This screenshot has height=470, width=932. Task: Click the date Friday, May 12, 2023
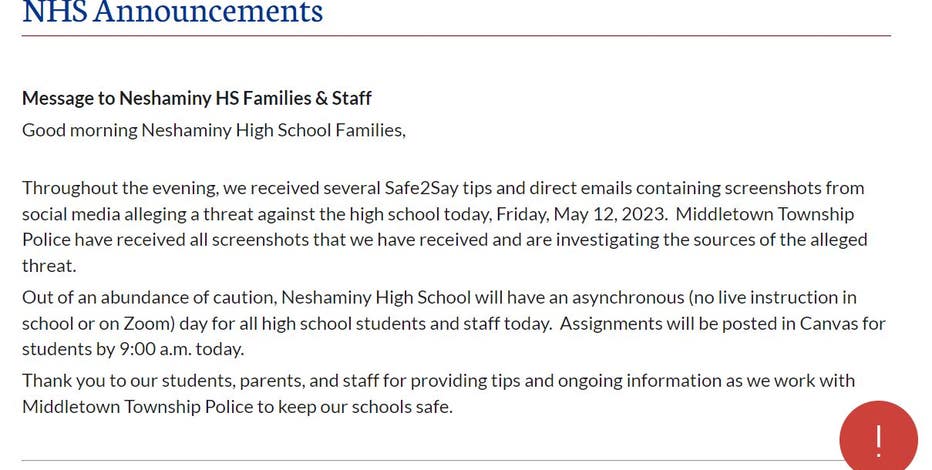(582, 214)
